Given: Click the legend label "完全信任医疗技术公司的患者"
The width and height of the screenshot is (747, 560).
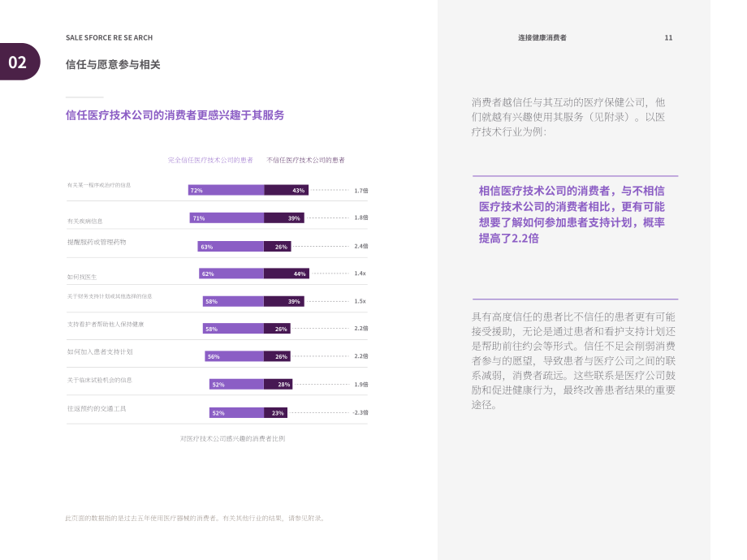Looking at the screenshot, I should pyautogui.click(x=210, y=160).
